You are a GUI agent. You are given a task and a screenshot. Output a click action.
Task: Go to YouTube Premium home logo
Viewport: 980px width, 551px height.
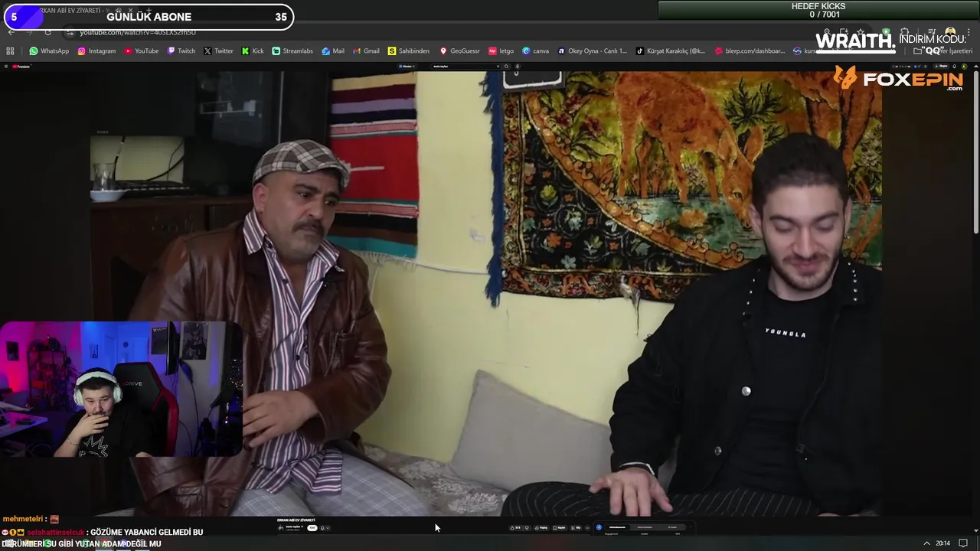[21, 67]
